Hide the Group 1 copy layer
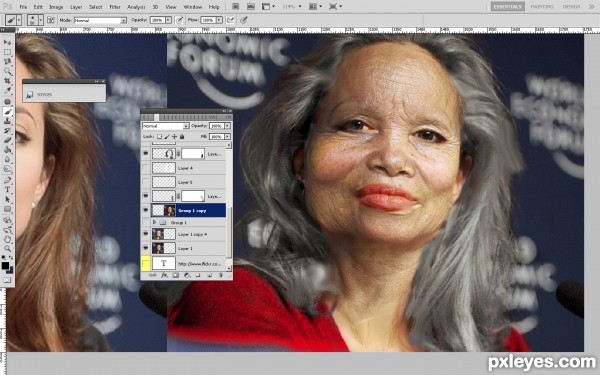Viewport: 600px width, 375px height. coord(145,210)
